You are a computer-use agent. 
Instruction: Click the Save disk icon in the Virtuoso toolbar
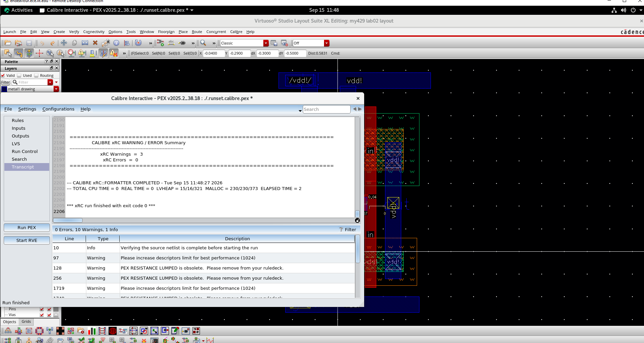click(x=29, y=43)
